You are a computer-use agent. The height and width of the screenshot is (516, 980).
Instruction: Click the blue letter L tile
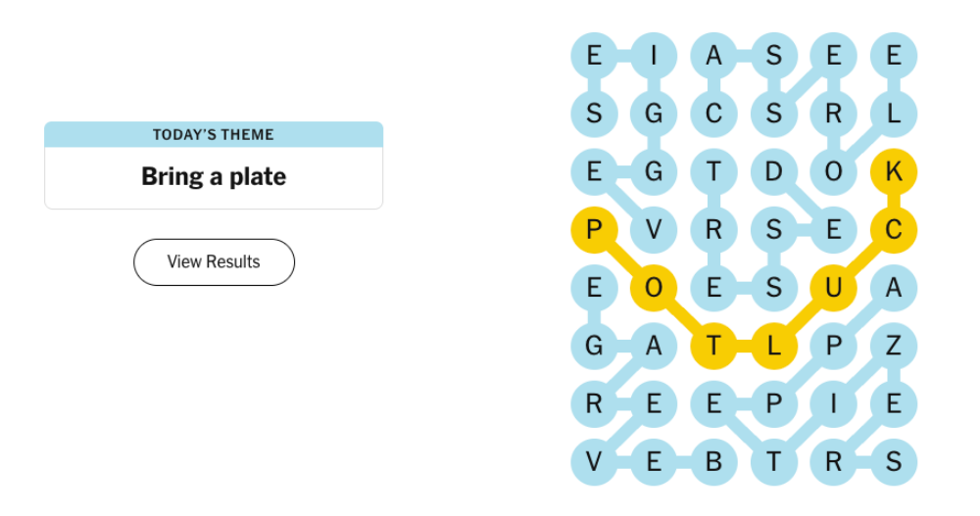pos(893,115)
